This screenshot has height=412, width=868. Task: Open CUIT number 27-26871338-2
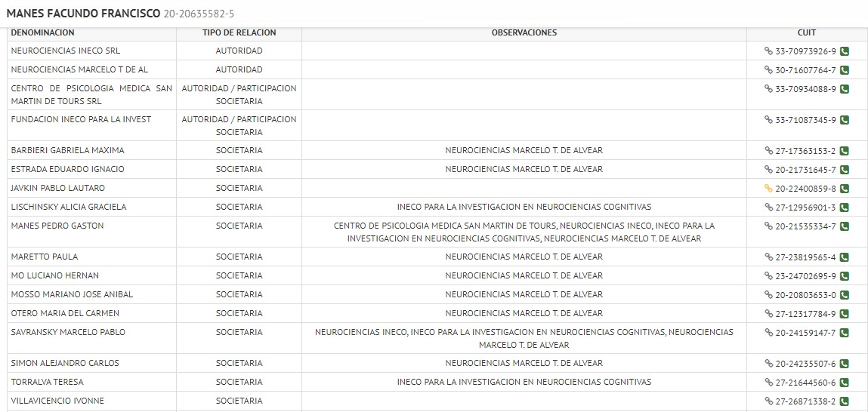pyautogui.click(x=805, y=401)
